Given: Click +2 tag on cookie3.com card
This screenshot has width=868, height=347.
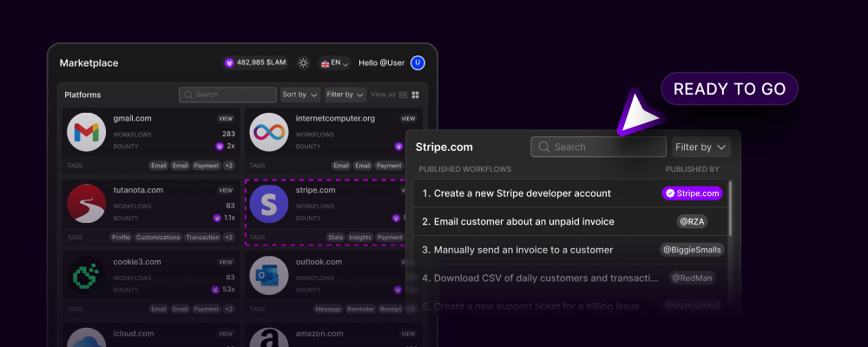Looking at the screenshot, I should (229, 310).
